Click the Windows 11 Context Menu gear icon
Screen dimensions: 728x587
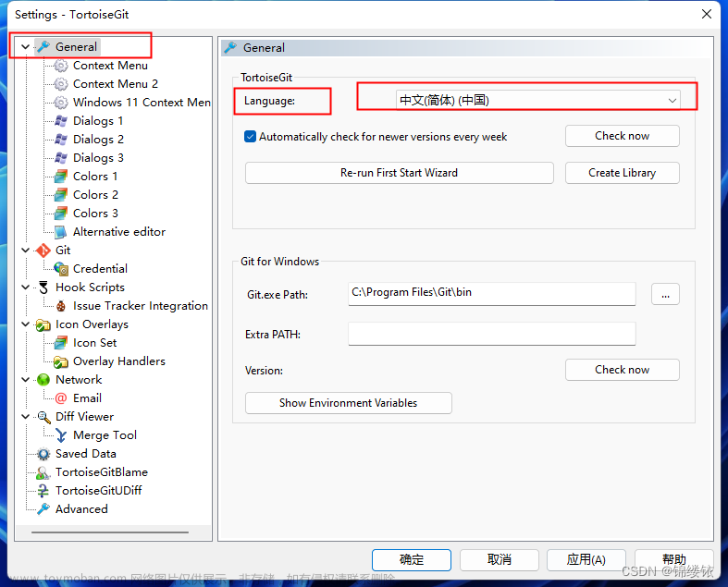click(61, 103)
